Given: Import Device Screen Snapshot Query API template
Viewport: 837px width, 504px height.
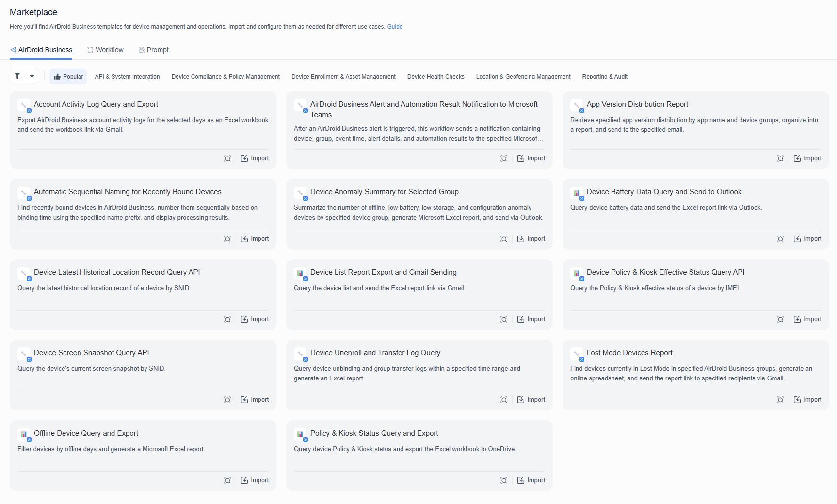Looking at the screenshot, I should [255, 400].
